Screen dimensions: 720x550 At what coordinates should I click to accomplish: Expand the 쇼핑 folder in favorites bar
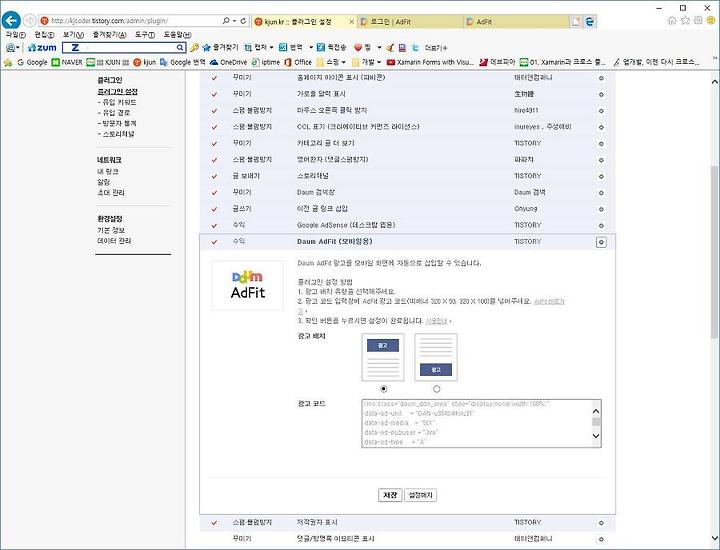tap(331, 62)
